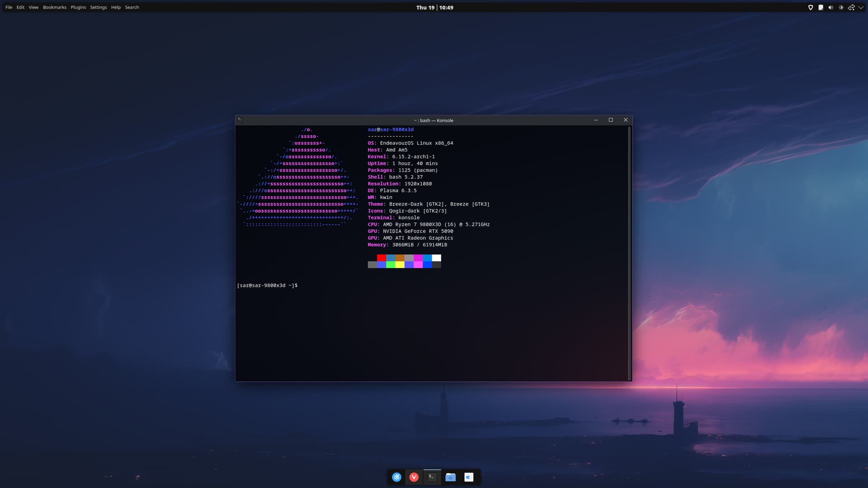Maximize the Konsole window

611,120
